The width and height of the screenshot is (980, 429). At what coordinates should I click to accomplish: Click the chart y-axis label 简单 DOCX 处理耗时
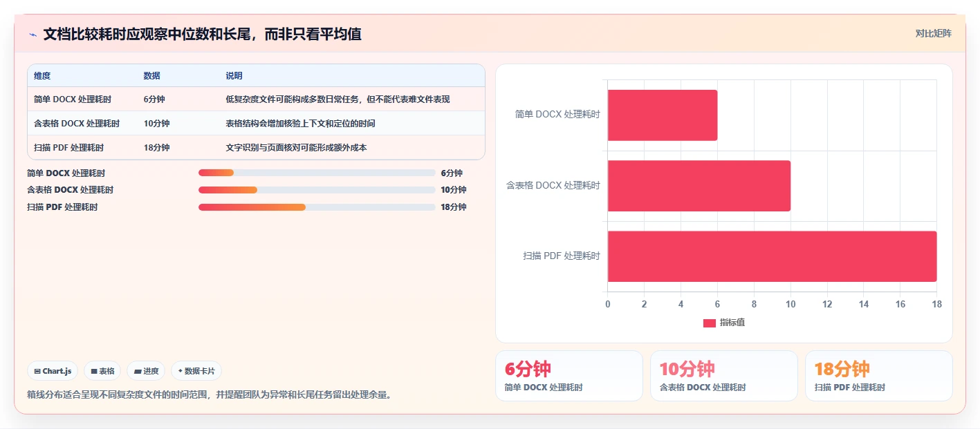[x=557, y=115]
